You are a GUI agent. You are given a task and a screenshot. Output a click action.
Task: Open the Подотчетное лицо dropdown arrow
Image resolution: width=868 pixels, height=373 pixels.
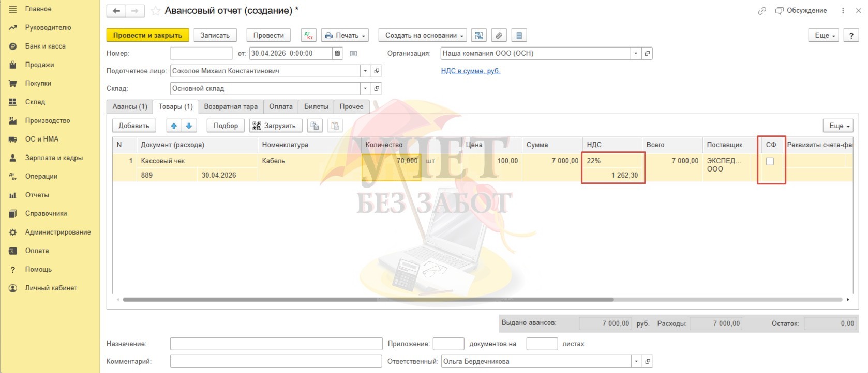point(365,71)
